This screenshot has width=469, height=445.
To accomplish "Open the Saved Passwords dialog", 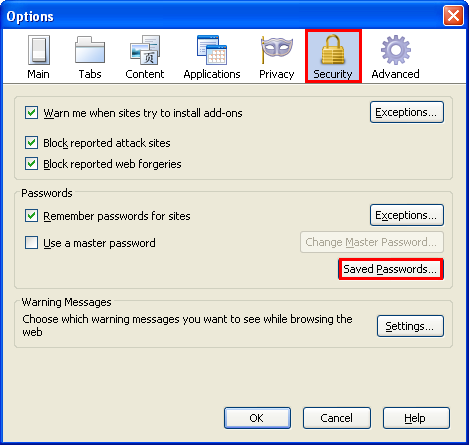I will (x=391, y=269).
